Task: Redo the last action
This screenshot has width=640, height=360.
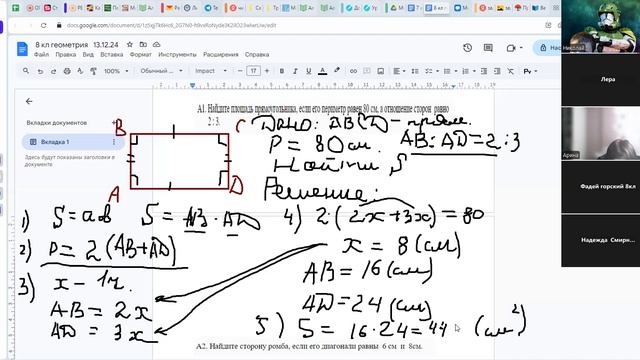Action: pos(53,71)
